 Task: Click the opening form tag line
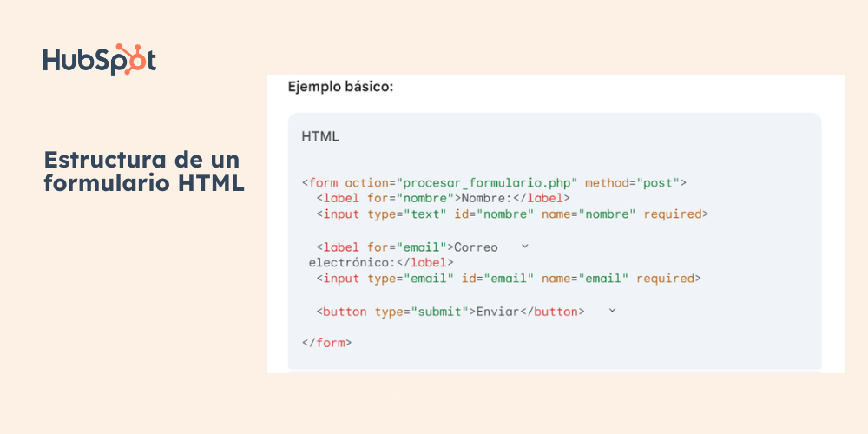tap(494, 182)
